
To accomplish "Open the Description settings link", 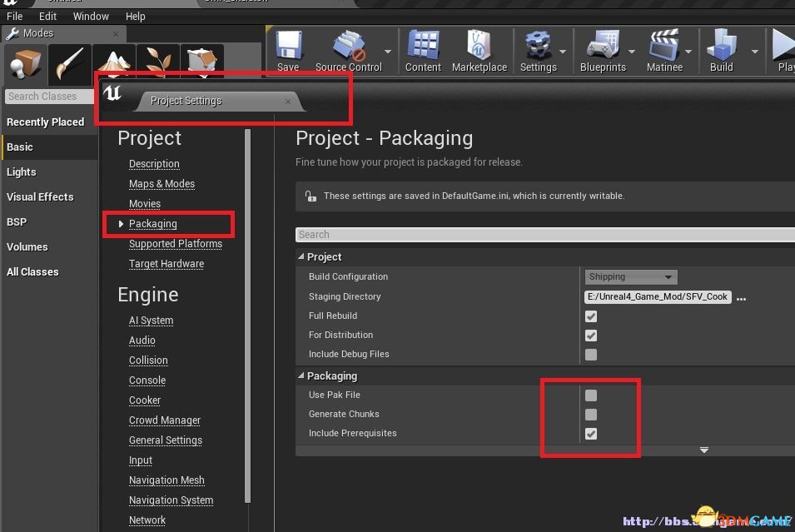I will (x=154, y=164).
